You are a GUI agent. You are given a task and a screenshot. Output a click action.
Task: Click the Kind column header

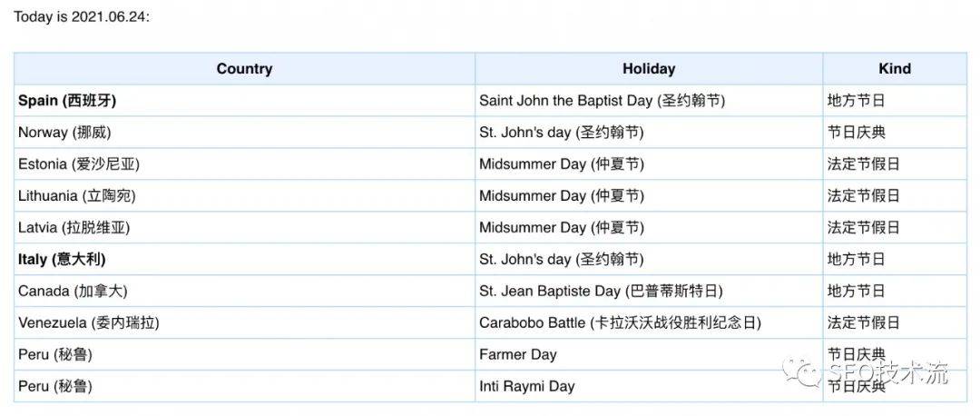coord(894,69)
